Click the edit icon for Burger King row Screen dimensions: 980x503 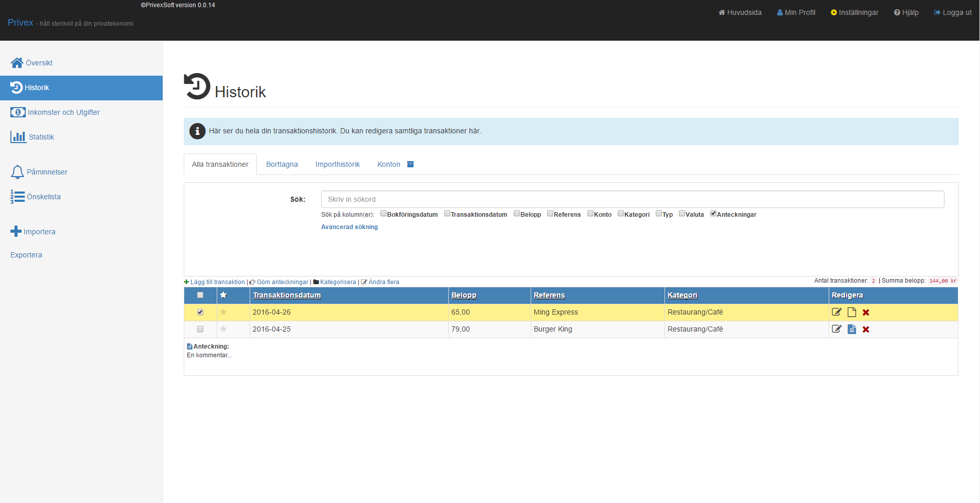pyautogui.click(x=836, y=329)
